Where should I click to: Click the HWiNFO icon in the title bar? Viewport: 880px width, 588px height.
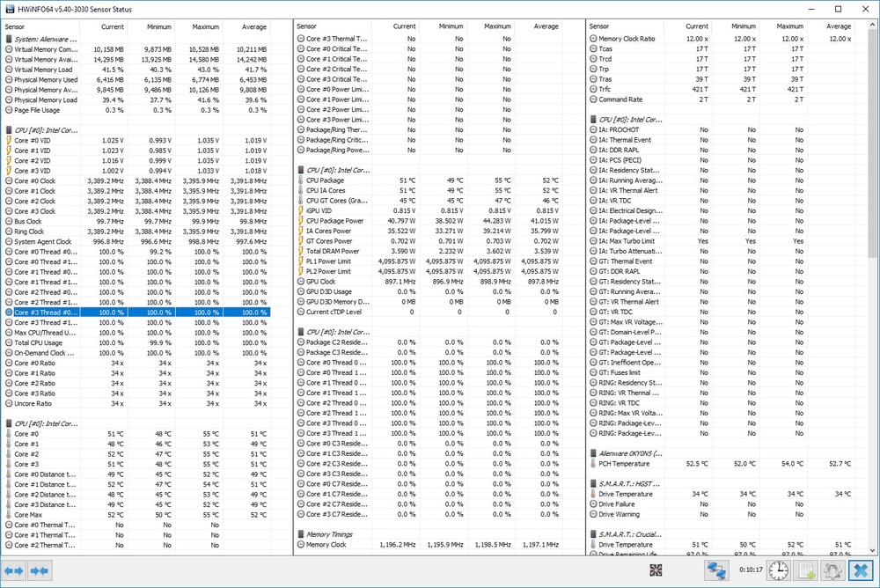tap(9, 9)
